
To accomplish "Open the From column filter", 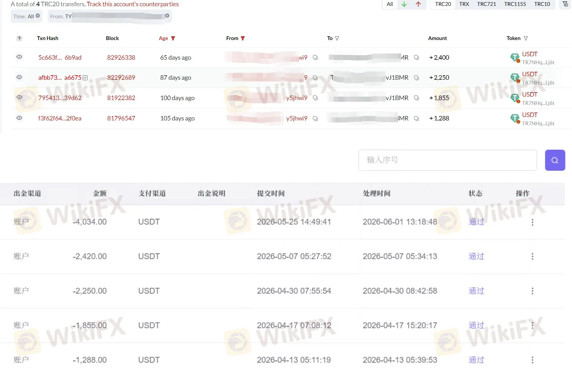I will (x=243, y=38).
